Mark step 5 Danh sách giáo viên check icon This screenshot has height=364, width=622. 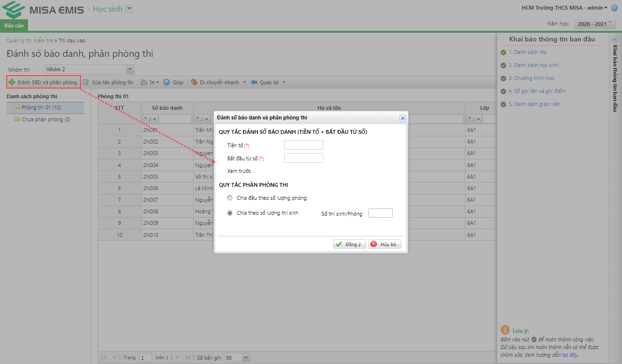click(x=503, y=104)
